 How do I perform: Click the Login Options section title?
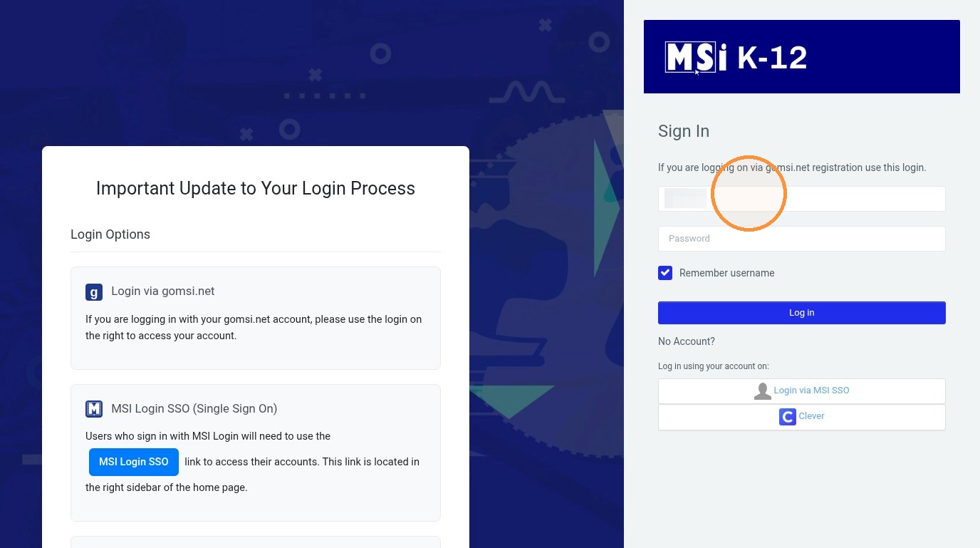pyautogui.click(x=110, y=234)
